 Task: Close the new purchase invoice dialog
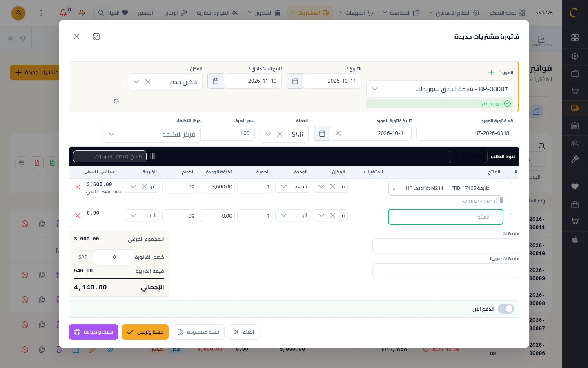click(x=77, y=36)
